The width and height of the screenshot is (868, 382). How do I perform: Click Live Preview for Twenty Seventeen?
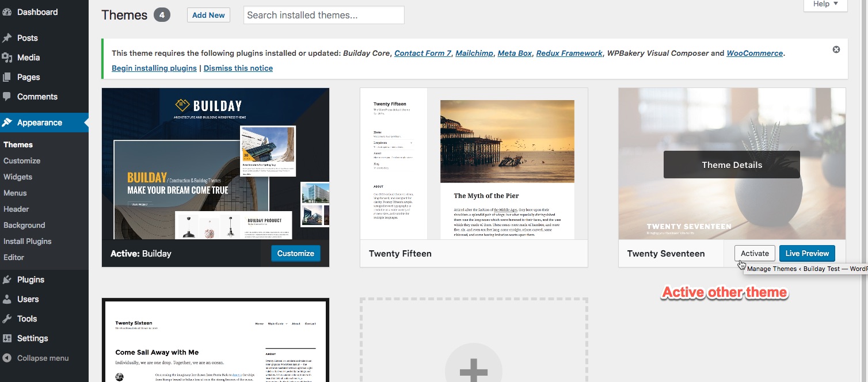(x=807, y=253)
